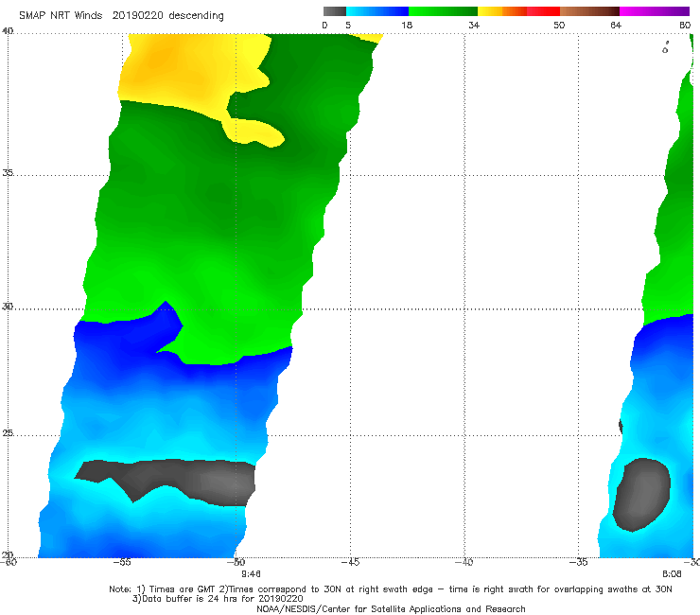Pick the red portion of the color bar
The height and width of the screenshot is (615, 700).
click(543, 11)
